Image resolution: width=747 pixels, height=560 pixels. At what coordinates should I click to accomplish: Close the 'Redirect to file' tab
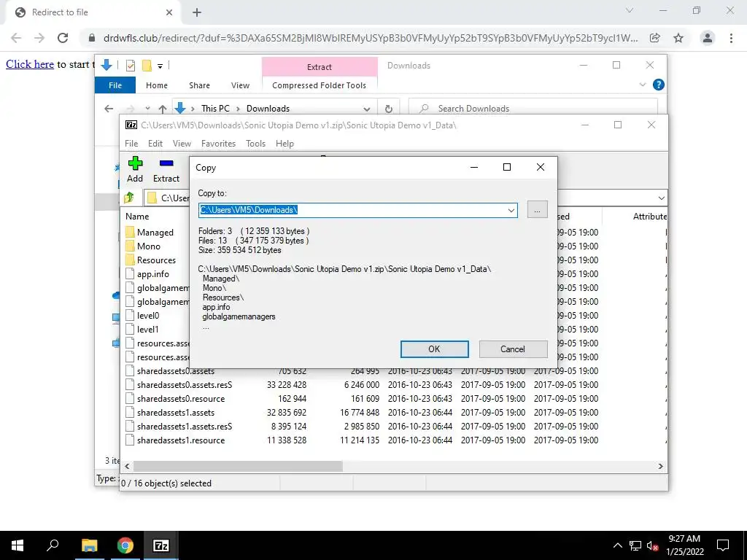coord(169,12)
